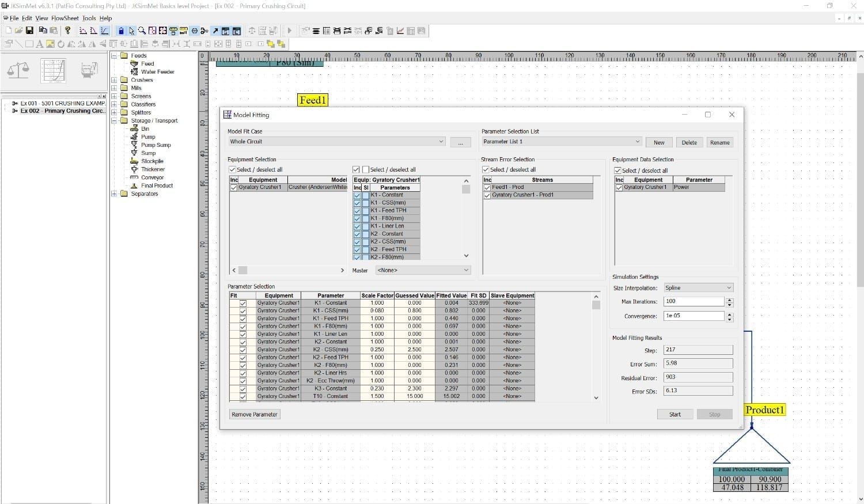This screenshot has height=504, width=864.
Task: Select the arrow pointer tool in toolbar
Action: pyautogui.click(x=131, y=31)
